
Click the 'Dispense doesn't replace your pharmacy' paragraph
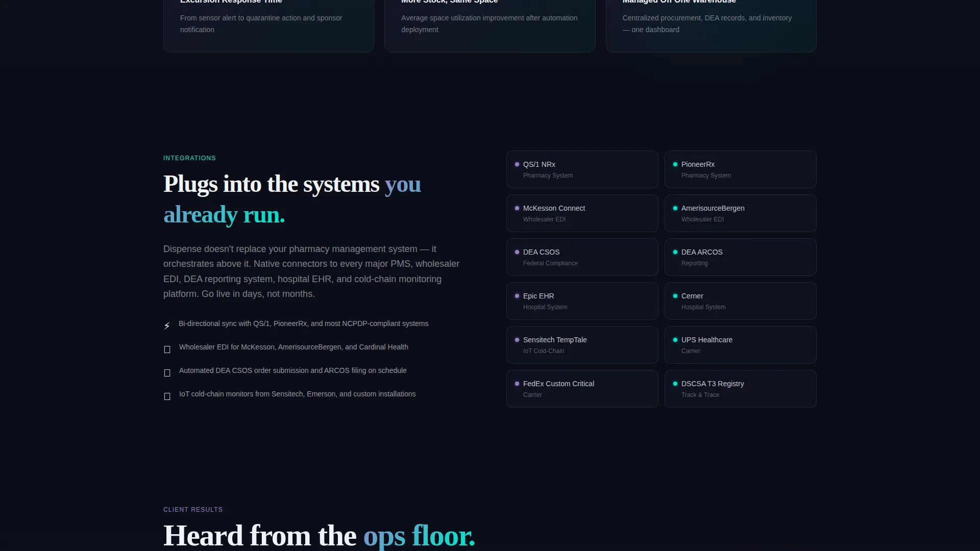311,271
